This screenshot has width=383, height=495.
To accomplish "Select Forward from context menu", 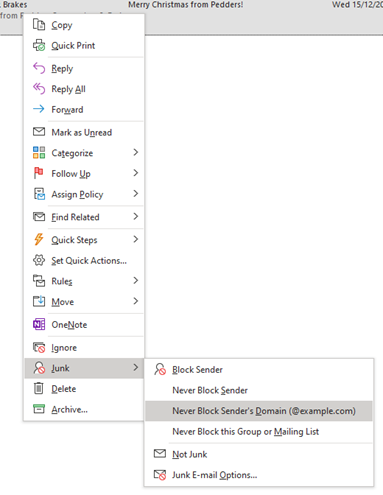I will pyautogui.click(x=84, y=109).
